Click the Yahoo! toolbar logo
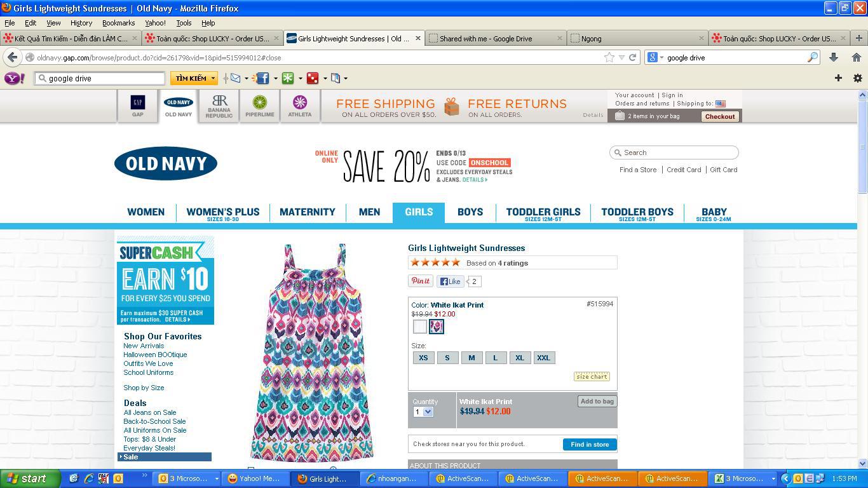The width and height of the screenshot is (868, 488). (x=15, y=78)
